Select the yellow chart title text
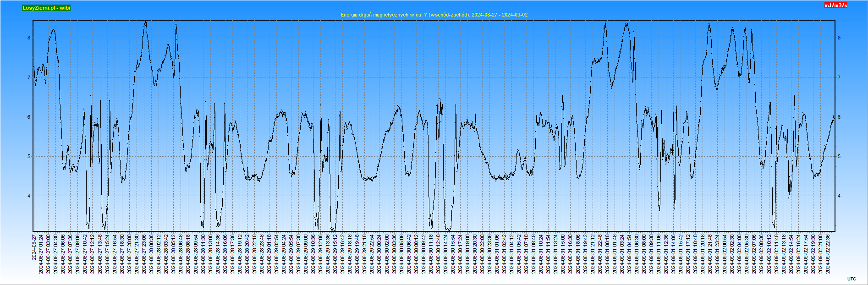 (x=434, y=15)
